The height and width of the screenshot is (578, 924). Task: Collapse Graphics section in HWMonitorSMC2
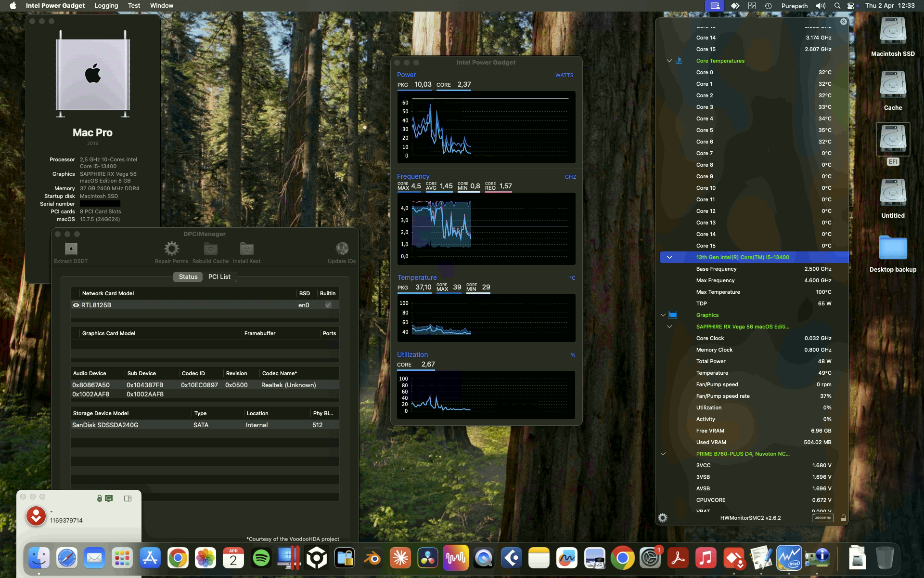pos(663,315)
